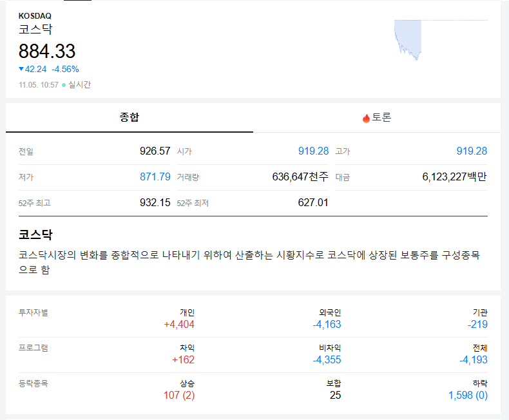The width and height of the screenshot is (509, 420).
Task: Click the 대금 label
Action: coord(343,177)
